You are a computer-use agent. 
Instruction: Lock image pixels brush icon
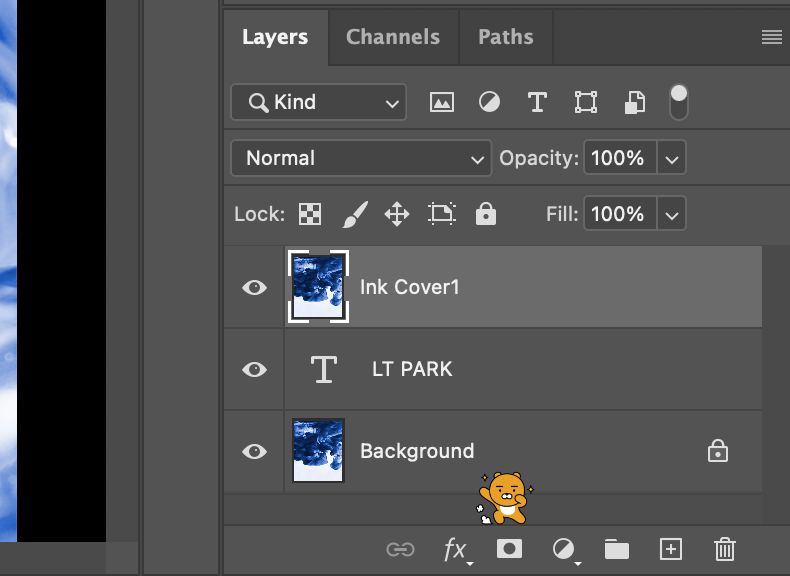[355, 214]
